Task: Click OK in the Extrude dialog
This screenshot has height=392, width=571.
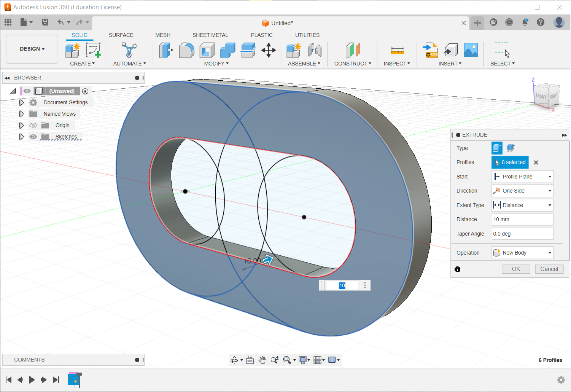Action: 516,269
